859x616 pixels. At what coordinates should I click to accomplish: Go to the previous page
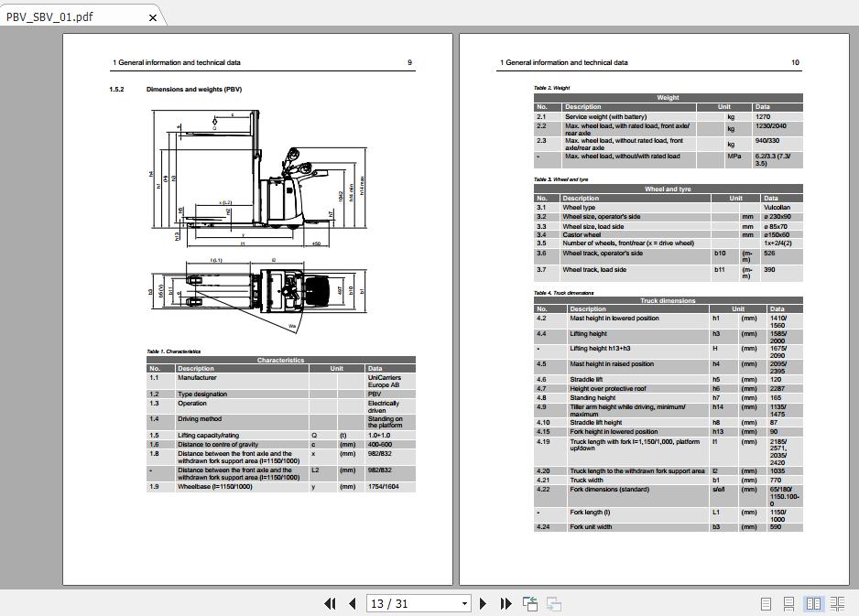click(x=352, y=604)
